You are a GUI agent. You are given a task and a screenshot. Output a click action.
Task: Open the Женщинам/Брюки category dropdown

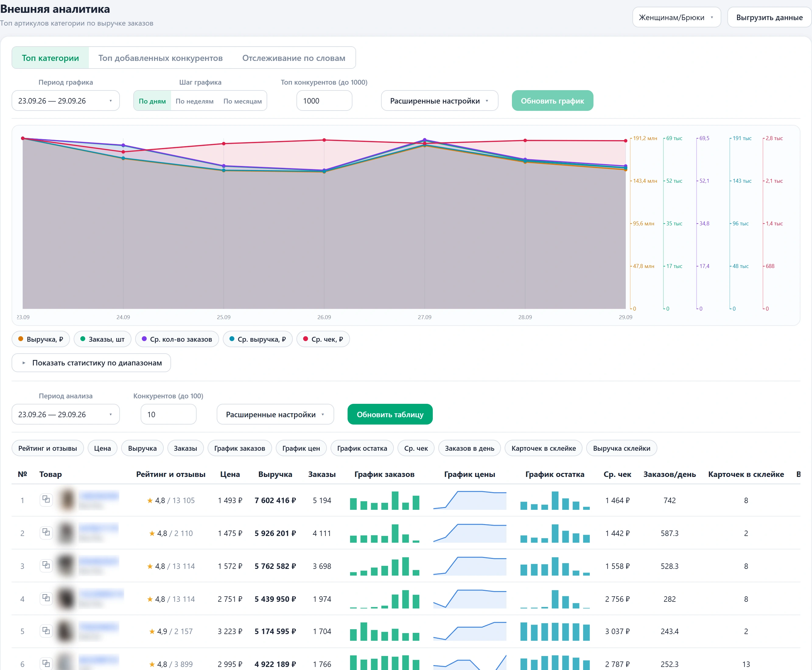pos(676,17)
